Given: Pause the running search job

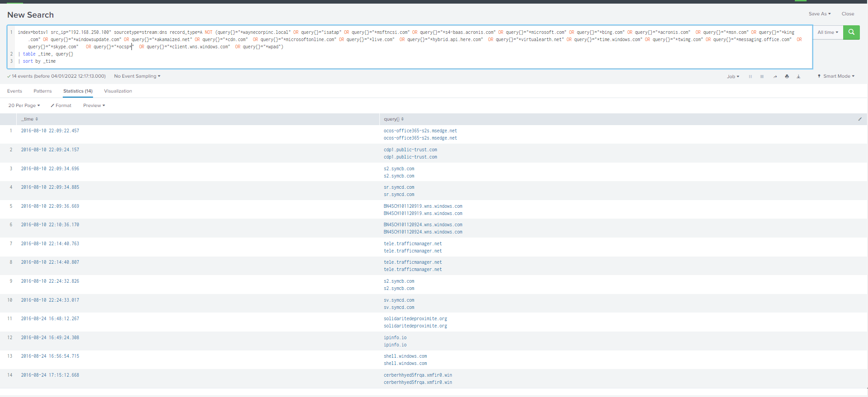Looking at the screenshot, I should point(751,76).
